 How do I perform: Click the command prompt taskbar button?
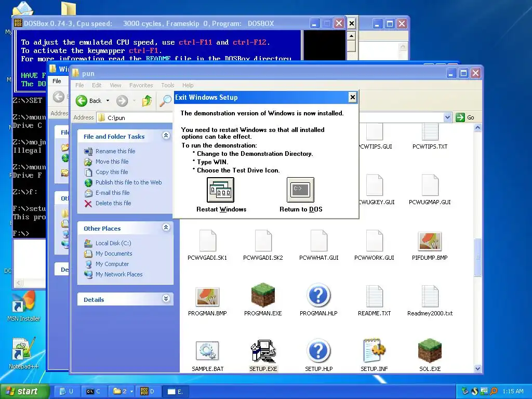(x=94, y=392)
